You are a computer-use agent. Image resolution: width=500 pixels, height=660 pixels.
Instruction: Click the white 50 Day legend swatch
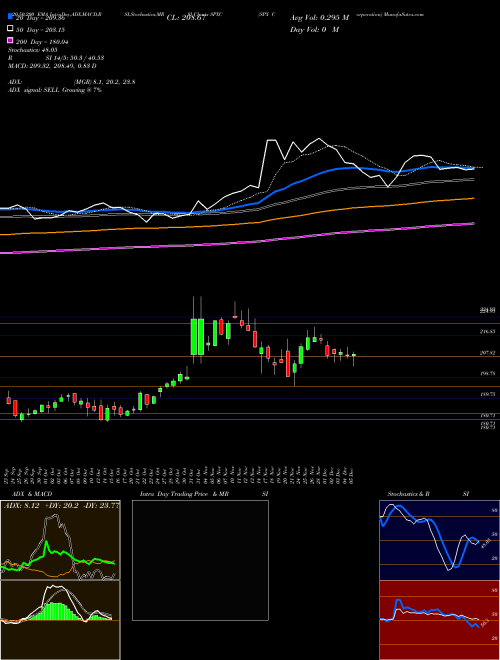tap(10, 29)
